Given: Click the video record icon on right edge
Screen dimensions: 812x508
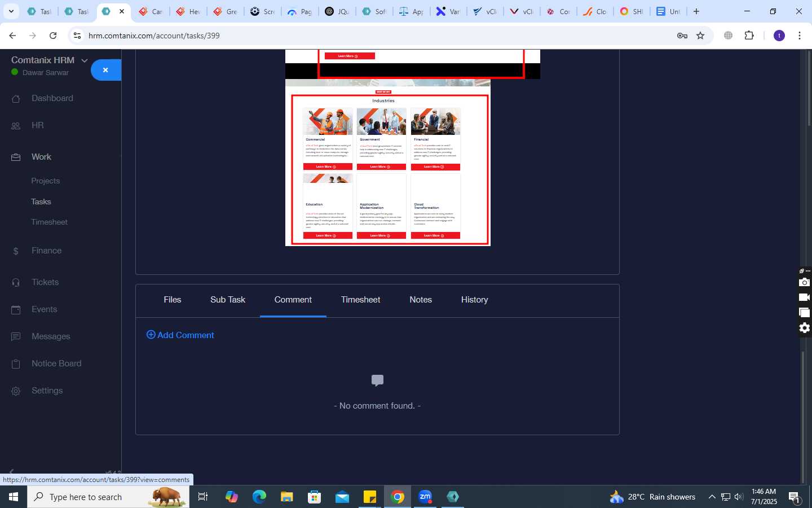Looking at the screenshot, I should (x=805, y=297).
